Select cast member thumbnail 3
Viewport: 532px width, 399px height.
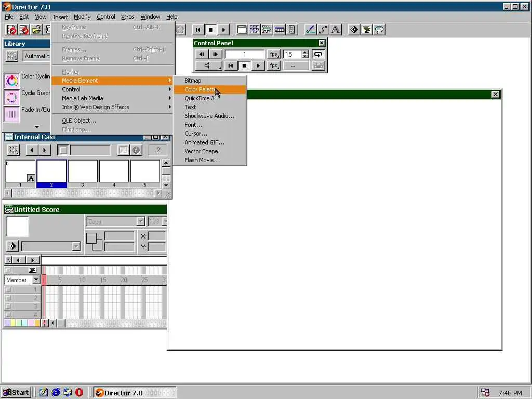[x=83, y=171]
